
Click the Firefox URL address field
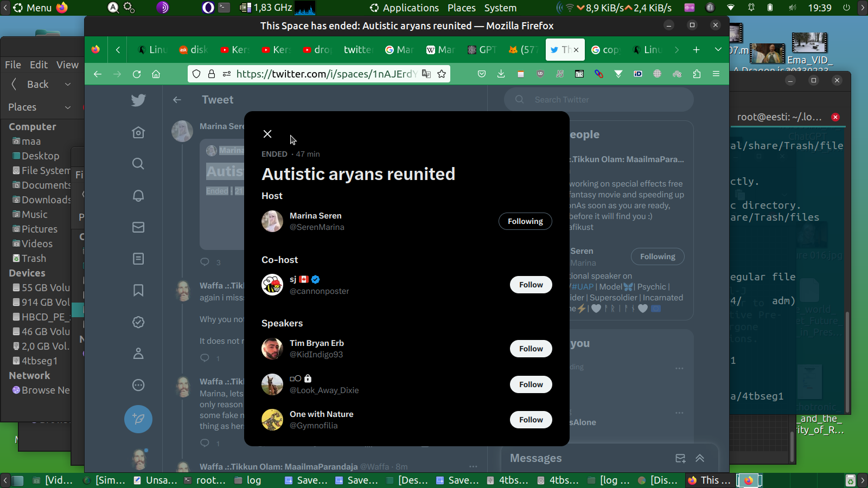[x=327, y=74]
